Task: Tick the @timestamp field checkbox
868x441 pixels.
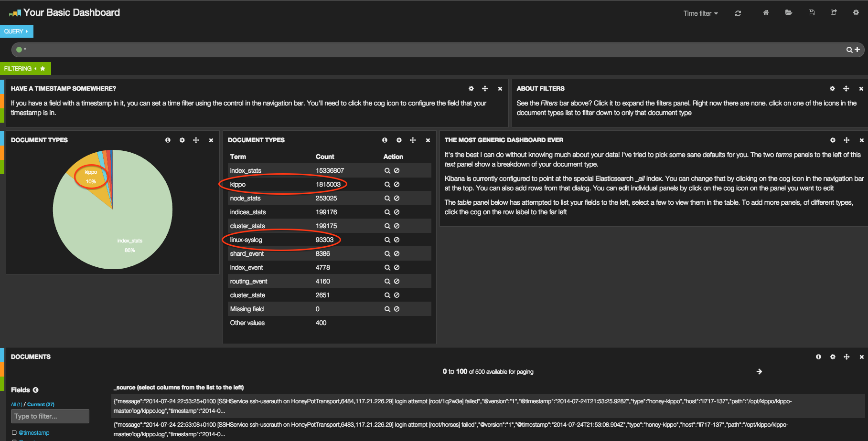Action: (x=14, y=433)
